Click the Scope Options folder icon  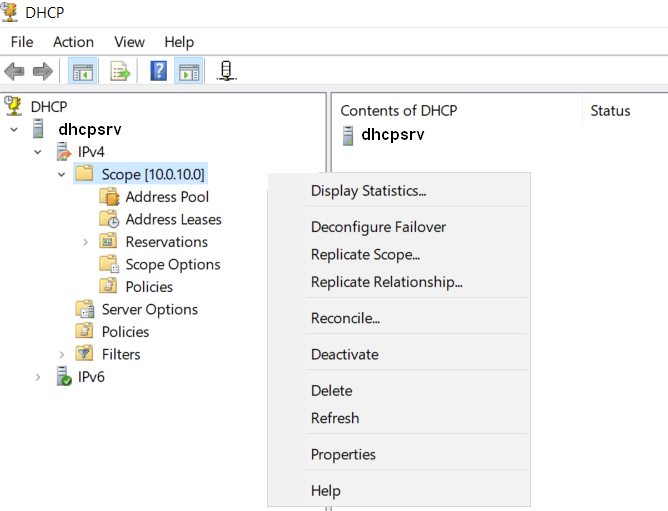point(109,264)
